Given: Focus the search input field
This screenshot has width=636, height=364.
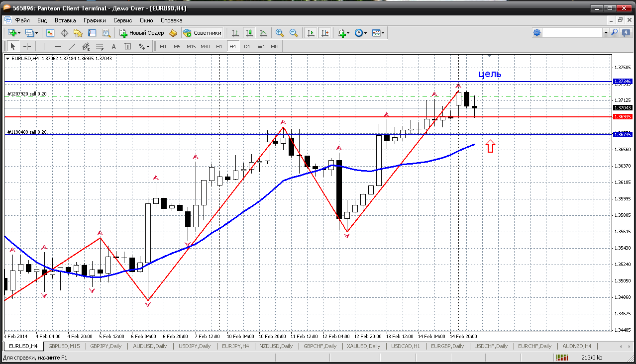Looking at the screenshot, I should 572,32.
